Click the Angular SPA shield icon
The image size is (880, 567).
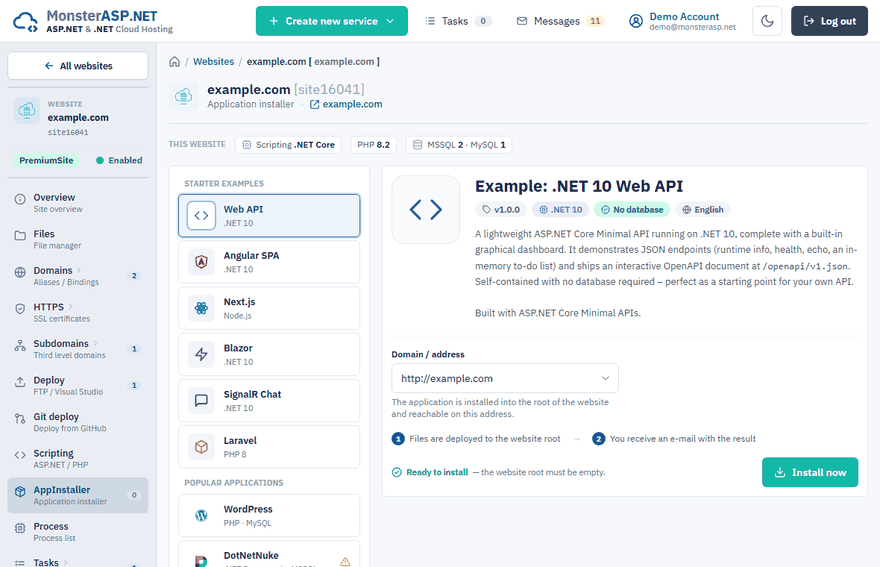(x=201, y=262)
